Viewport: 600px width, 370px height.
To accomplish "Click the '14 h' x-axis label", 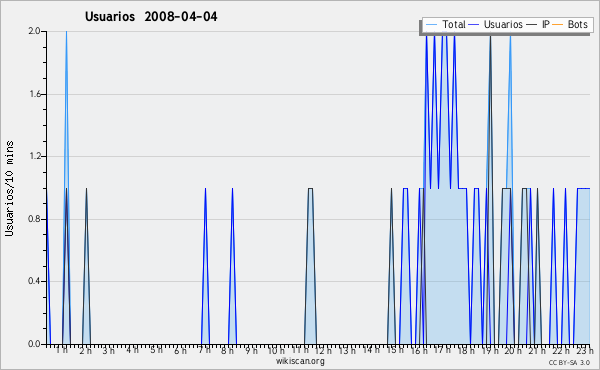I will point(371,350).
